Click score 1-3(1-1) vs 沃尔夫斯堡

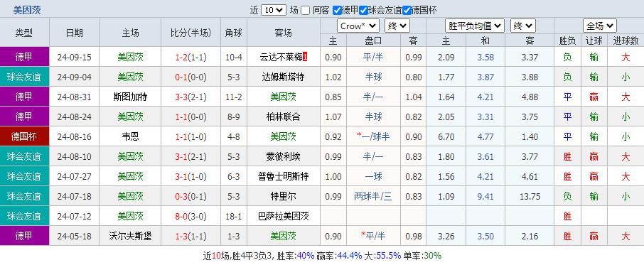[190, 237]
